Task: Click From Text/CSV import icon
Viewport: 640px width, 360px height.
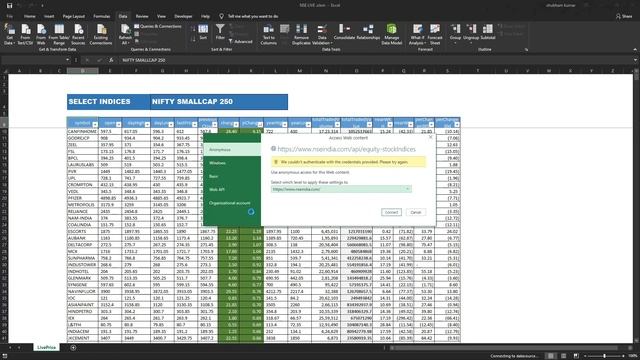Action: coord(25,34)
